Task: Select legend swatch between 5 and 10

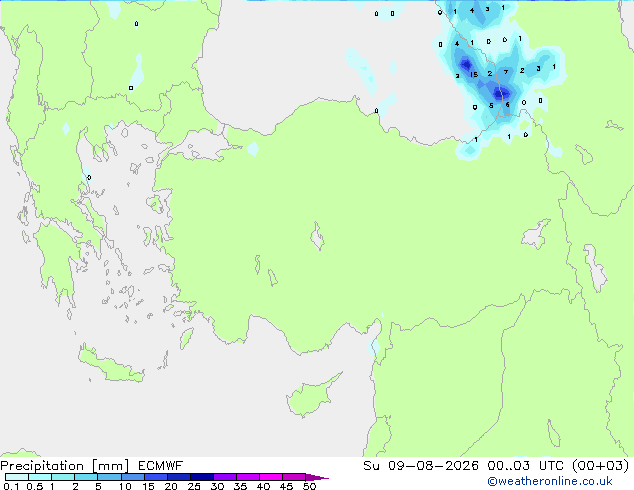Action: click(x=109, y=477)
